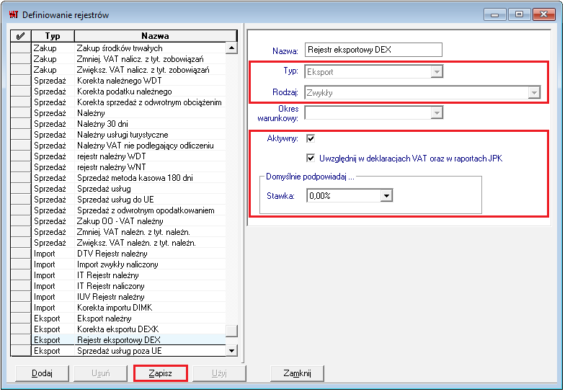Click the Nazwa column header
The width and height of the screenshot is (565, 392).
(156, 36)
